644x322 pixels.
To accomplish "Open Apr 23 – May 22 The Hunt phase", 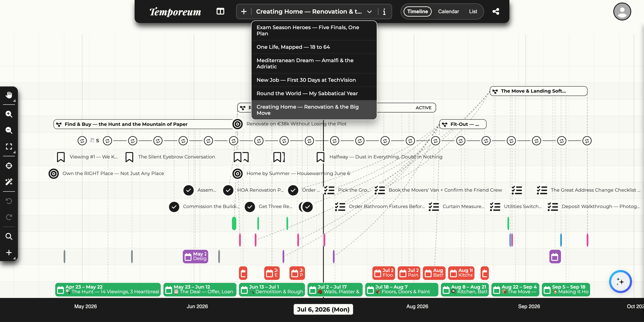I will pos(108,289).
